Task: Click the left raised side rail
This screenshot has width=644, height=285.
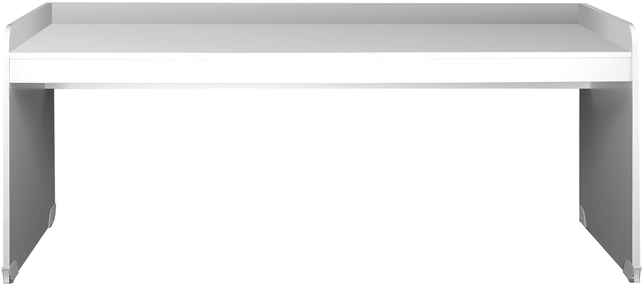Action: point(30,27)
